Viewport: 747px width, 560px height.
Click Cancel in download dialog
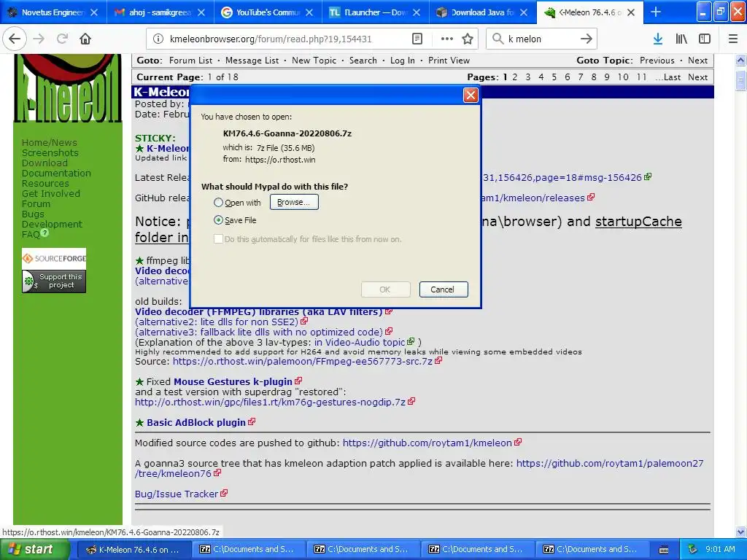coord(444,289)
